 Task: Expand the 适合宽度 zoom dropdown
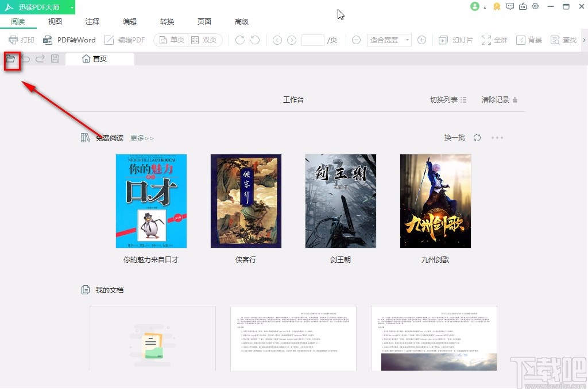tap(408, 40)
